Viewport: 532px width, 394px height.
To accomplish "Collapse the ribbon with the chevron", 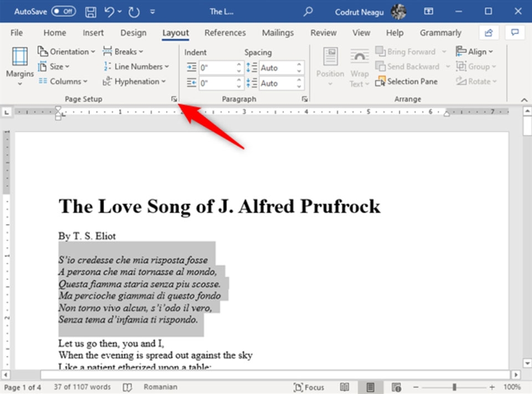I will click(x=524, y=100).
